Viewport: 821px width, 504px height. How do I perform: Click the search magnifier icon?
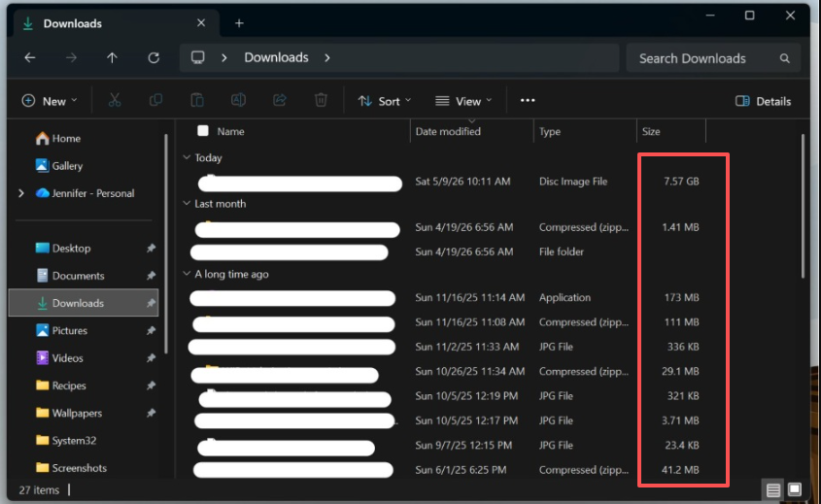click(x=784, y=58)
